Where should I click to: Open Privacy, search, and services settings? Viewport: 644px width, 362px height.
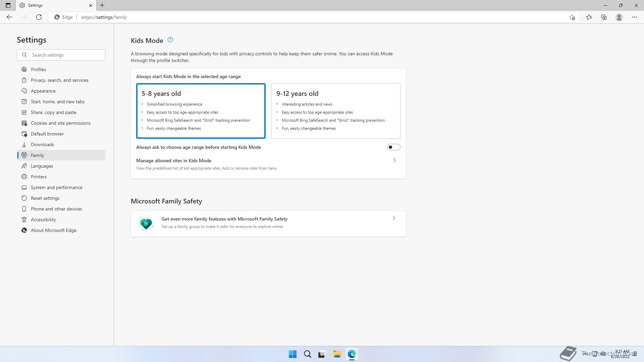pyautogui.click(x=61, y=80)
